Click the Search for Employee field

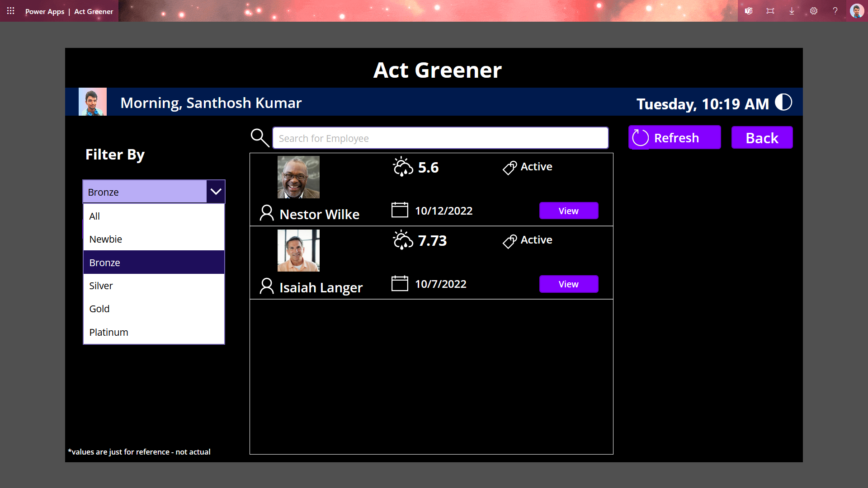[440, 138]
